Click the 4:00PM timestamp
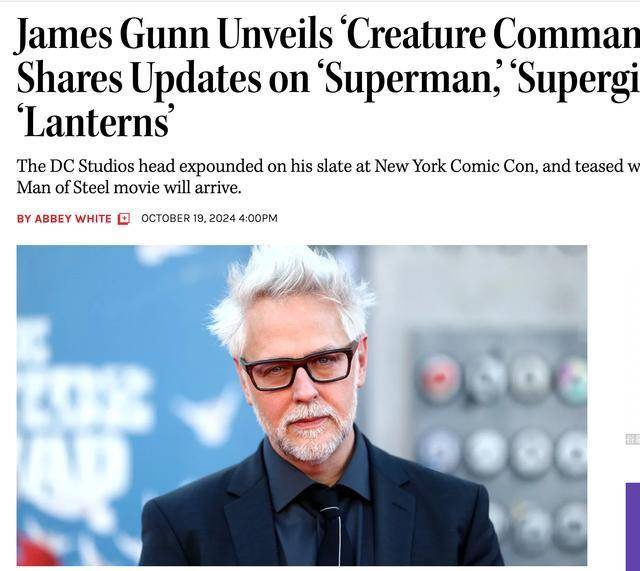Viewport: 640px width, 571px height. [258, 218]
